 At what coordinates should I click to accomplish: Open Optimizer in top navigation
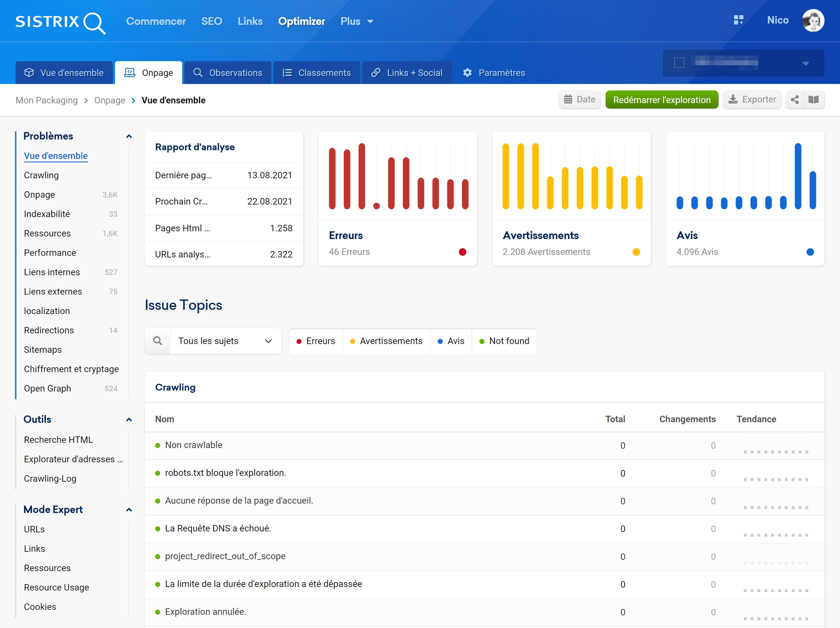pos(301,21)
